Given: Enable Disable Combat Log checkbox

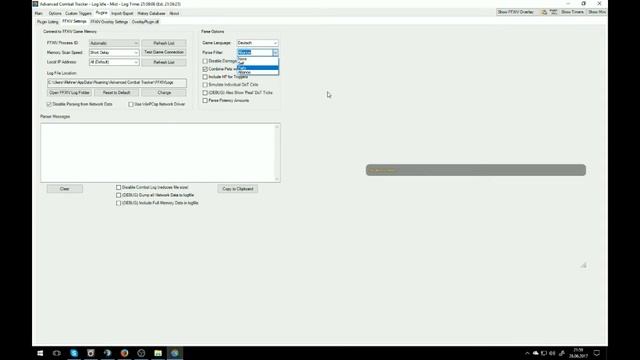Looking at the screenshot, I should click(118, 187).
